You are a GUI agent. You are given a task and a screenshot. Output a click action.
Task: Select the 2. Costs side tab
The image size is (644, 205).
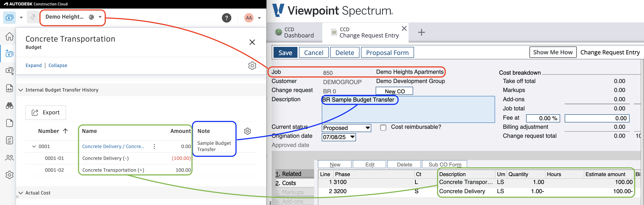click(x=294, y=183)
